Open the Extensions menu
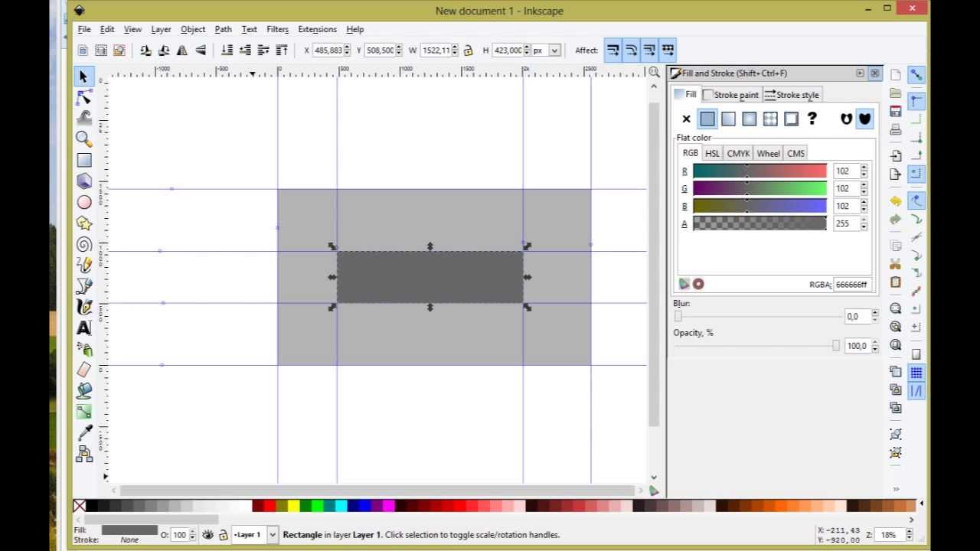The height and width of the screenshot is (551, 980). (x=317, y=29)
